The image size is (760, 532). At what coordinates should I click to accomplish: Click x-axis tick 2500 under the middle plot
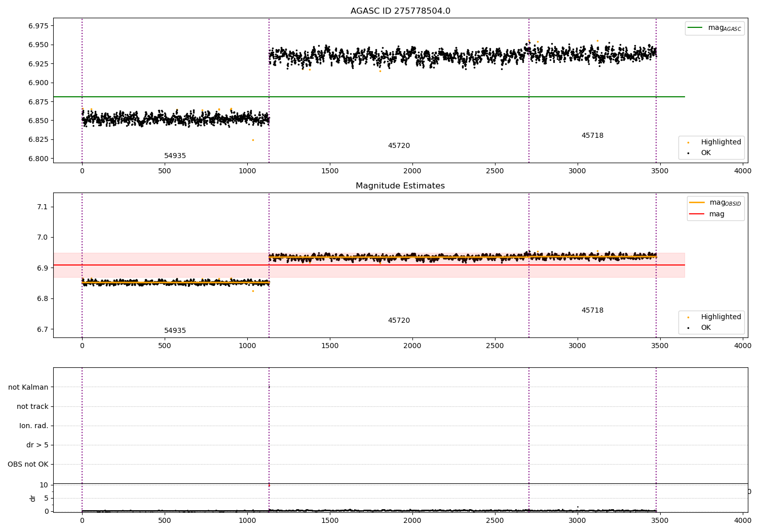coord(495,346)
